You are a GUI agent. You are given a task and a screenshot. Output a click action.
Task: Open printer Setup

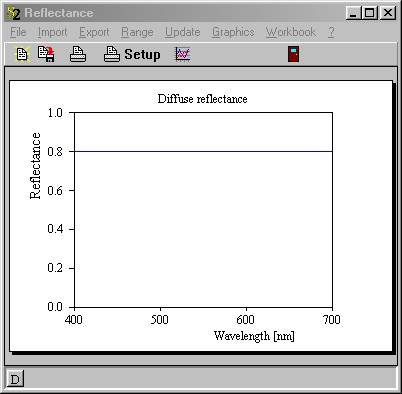(x=132, y=54)
